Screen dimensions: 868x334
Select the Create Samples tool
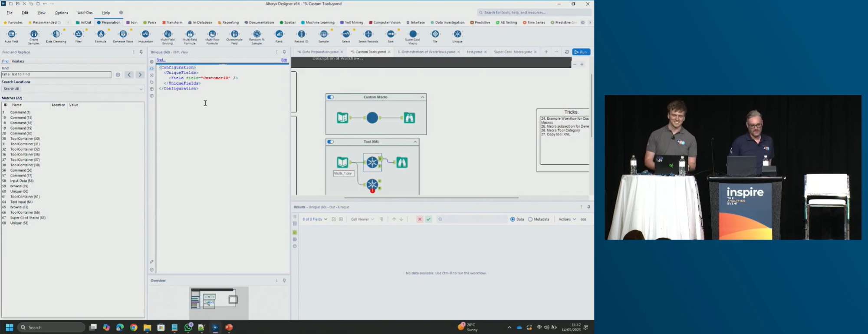[x=34, y=36]
